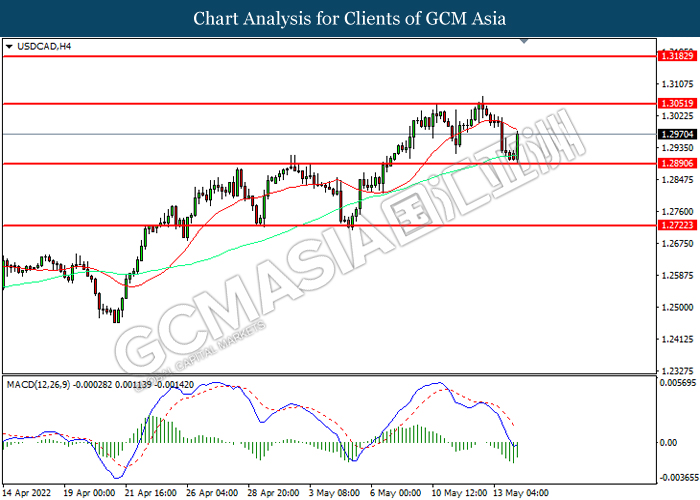
Task: Click the MACD zero level 0.00 label
Action: click(668, 442)
